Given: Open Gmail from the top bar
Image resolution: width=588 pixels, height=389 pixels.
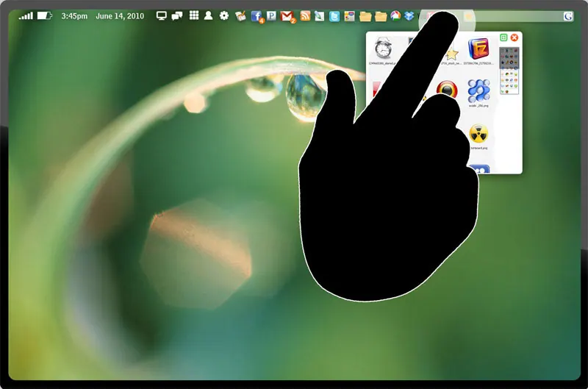Looking at the screenshot, I should point(287,16).
